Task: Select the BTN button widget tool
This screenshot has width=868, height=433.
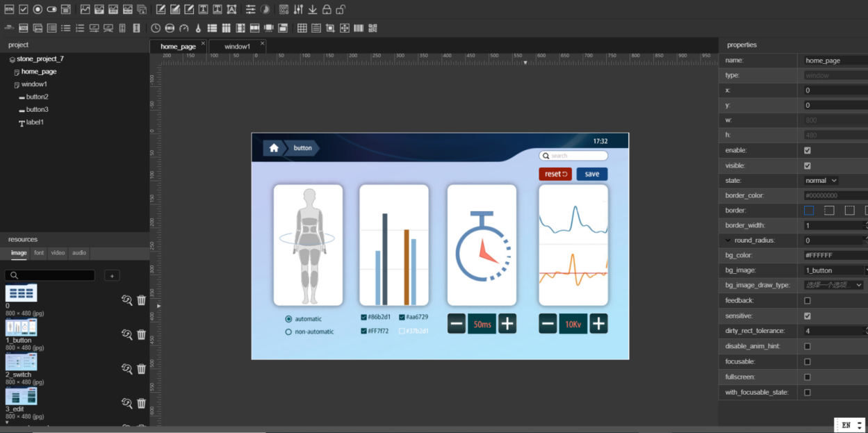Action: pos(9,10)
